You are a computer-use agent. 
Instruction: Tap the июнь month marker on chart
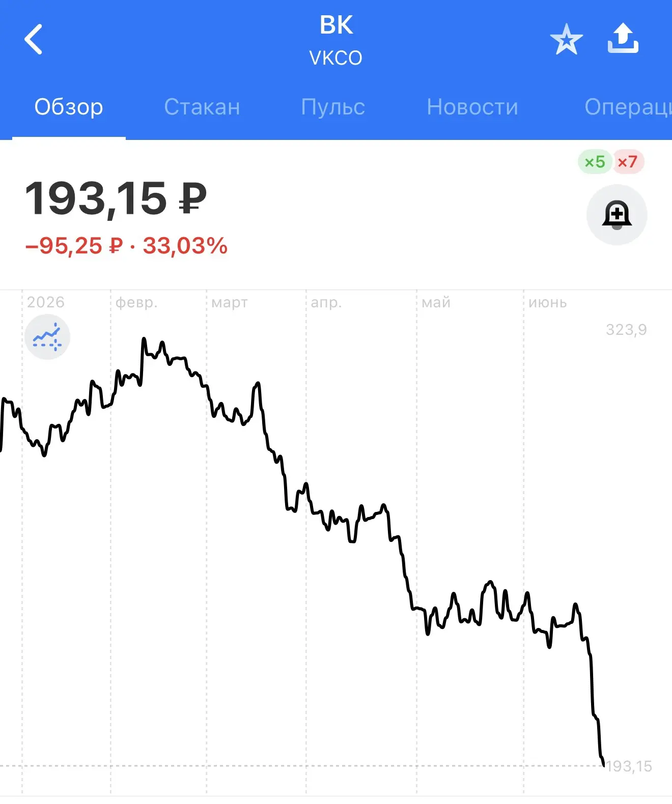click(x=548, y=303)
